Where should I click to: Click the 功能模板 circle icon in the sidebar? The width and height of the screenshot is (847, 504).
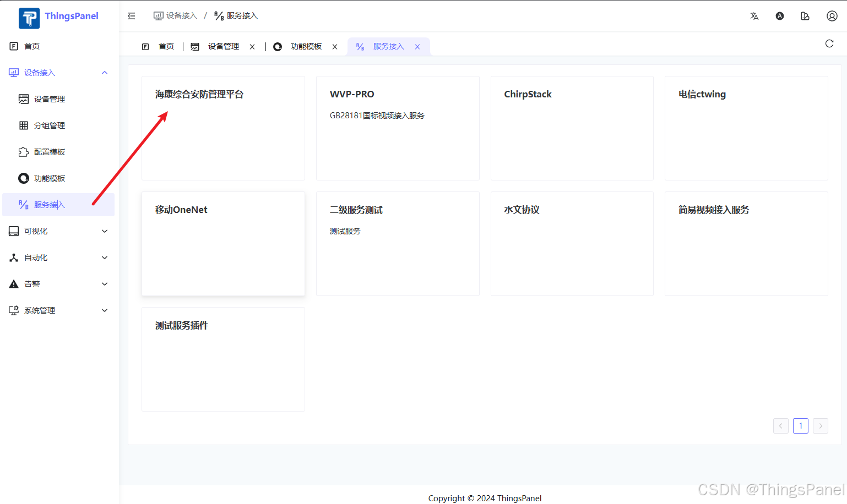coord(24,178)
